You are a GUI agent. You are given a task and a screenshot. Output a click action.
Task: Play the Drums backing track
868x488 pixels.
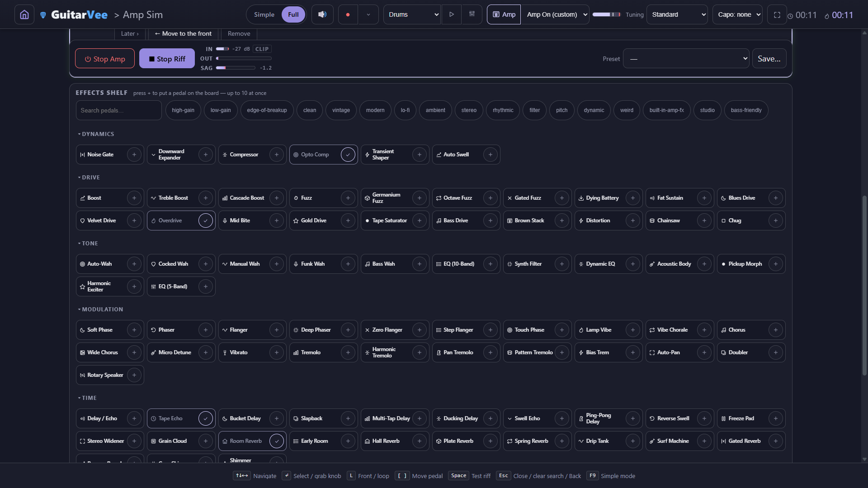click(x=451, y=14)
